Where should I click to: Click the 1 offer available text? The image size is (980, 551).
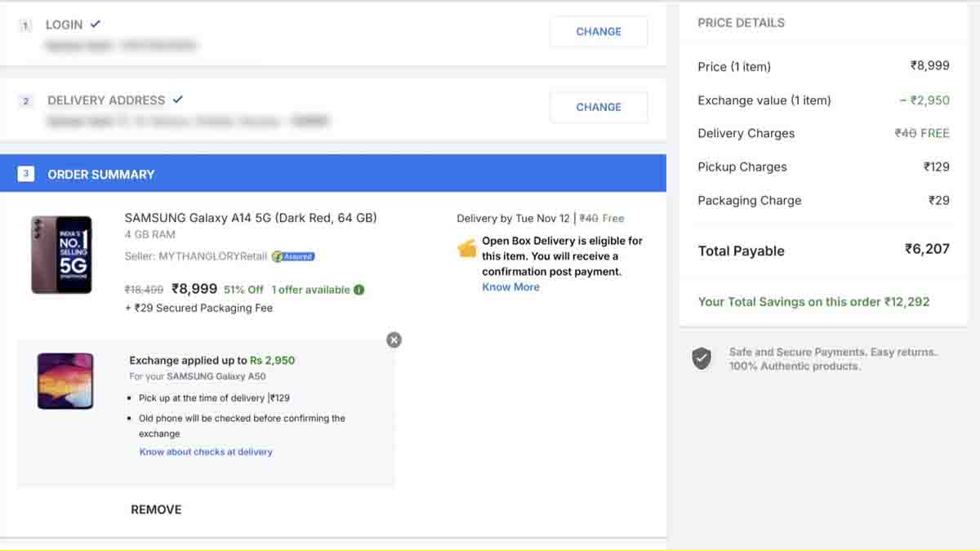coord(310,290)
